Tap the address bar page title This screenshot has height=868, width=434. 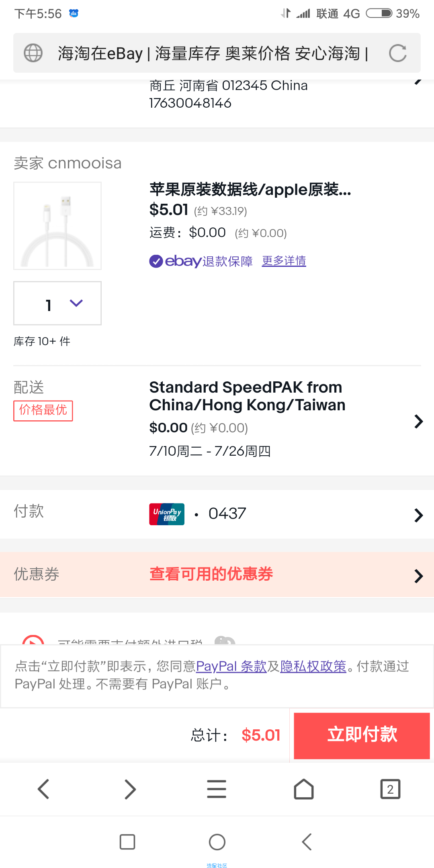pyautogui.click(x=213, y=53)
